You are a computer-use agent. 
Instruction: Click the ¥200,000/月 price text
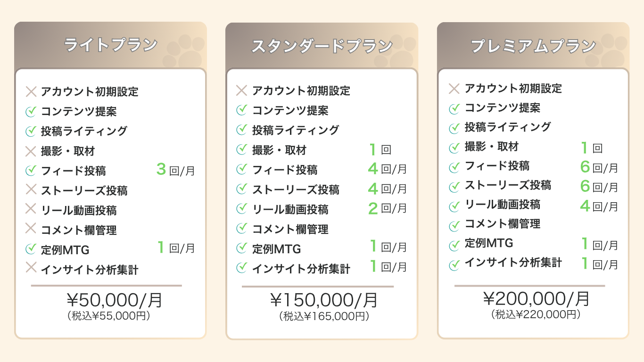537,299
